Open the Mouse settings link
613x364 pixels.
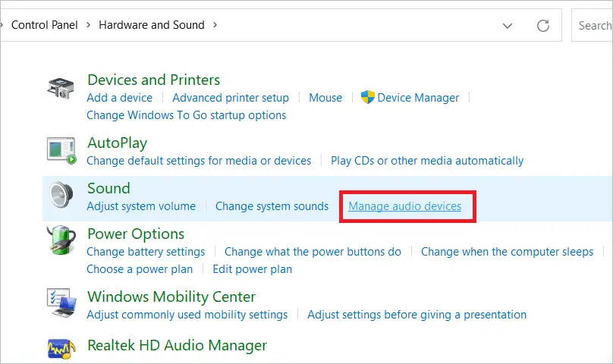point(325,97)
